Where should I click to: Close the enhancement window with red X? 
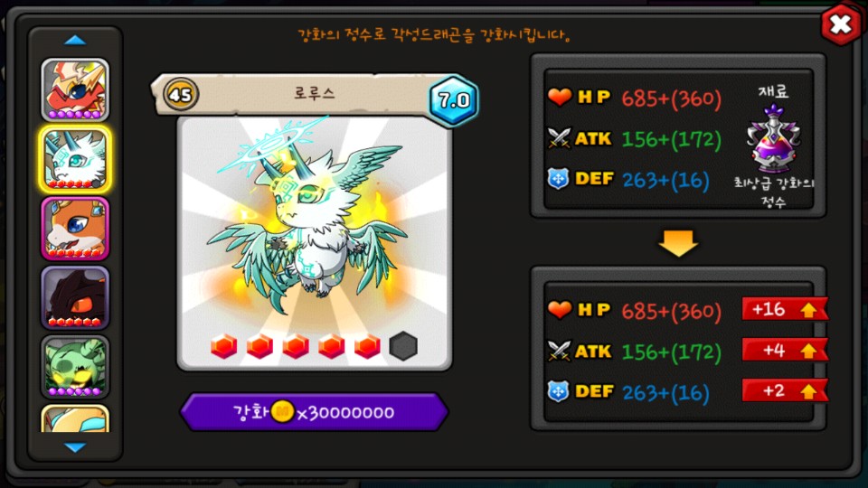[840, 24]
